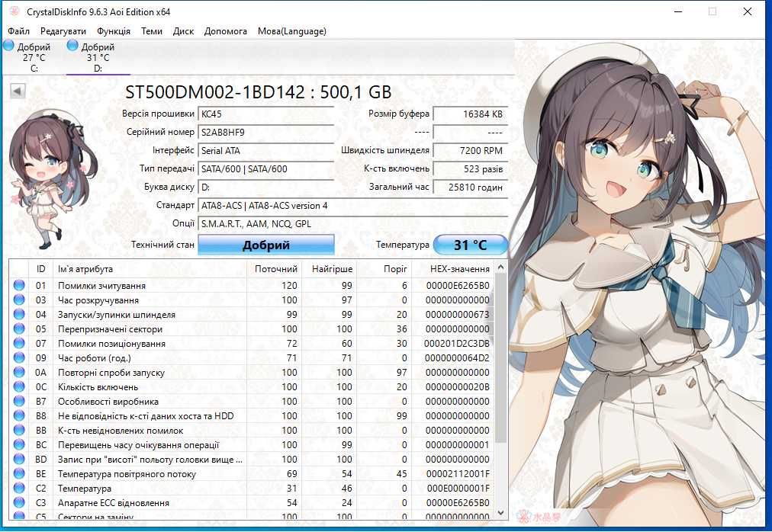Viewport: 772px width, 532px height.
Task: Click status icon of attribute BE row
Action: coord(19,473)
